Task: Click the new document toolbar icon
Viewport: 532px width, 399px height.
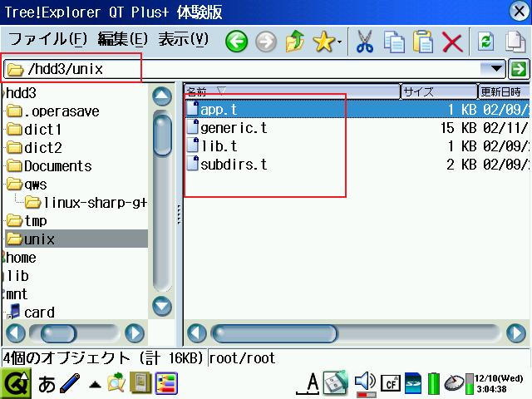Action: coord(515,42)
